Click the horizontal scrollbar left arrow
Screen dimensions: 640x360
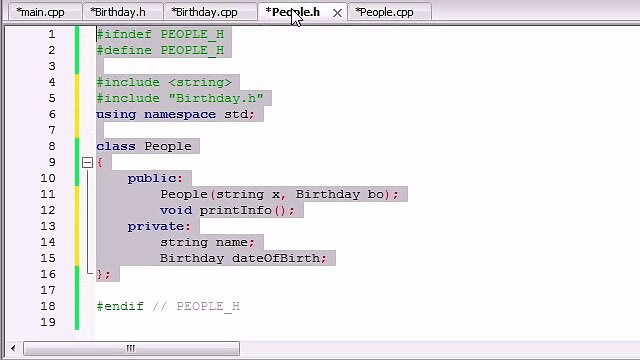coord(13,349)
